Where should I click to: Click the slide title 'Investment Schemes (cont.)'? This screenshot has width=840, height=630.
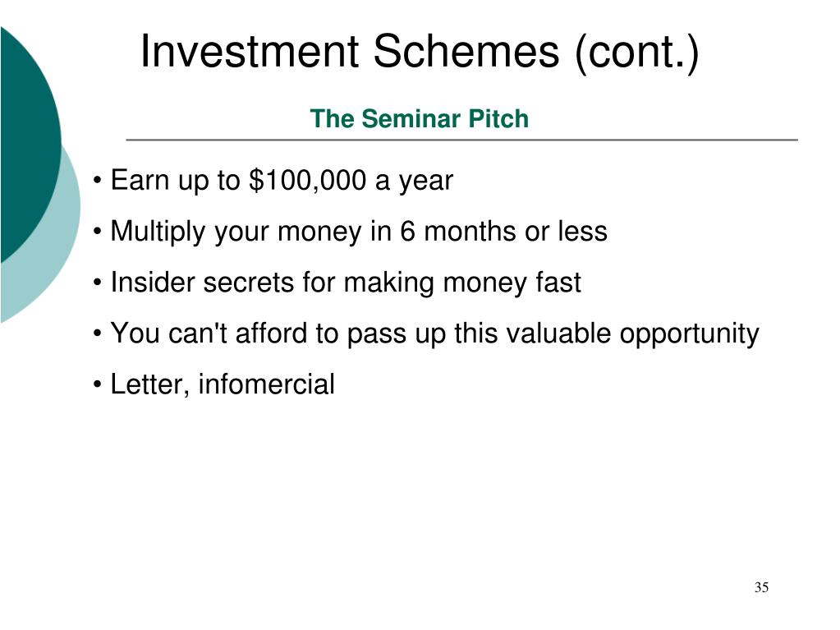pos(420,52)
